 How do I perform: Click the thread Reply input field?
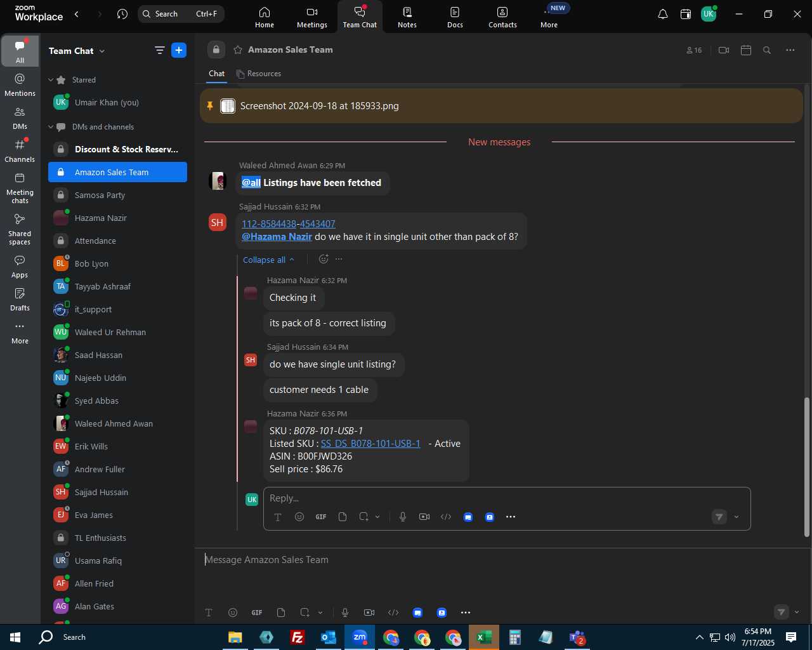[x=507, y=498]
